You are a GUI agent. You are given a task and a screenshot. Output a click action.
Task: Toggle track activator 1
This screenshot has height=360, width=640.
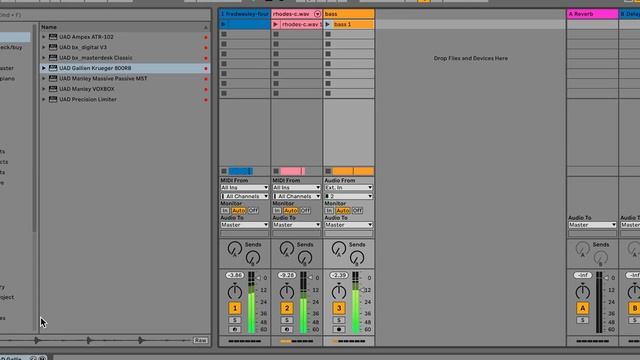[235, 308]
